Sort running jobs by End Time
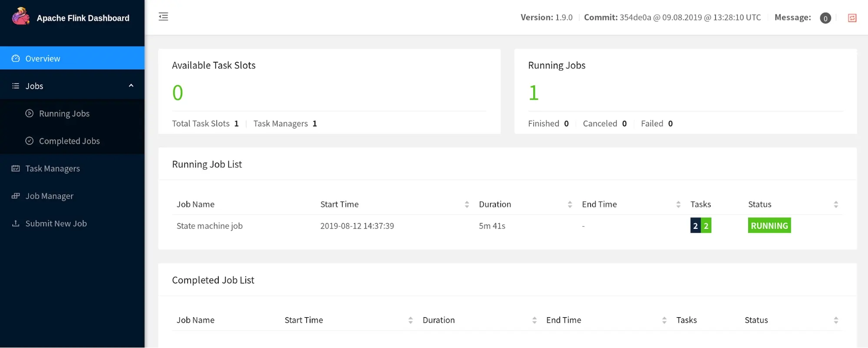 tap(678, 204)
